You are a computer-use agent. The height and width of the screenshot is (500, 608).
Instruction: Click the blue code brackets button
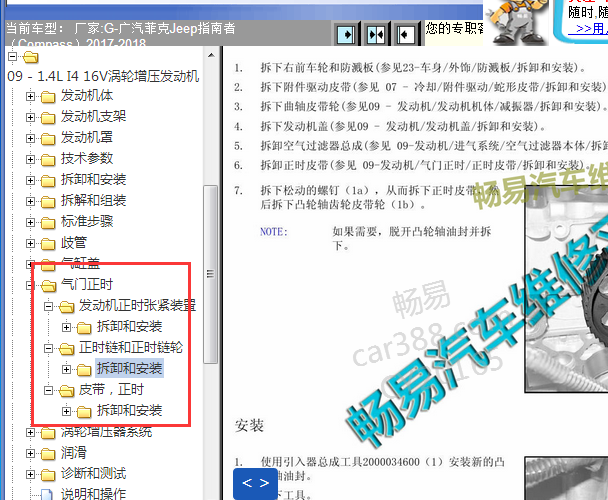[255, 483]
